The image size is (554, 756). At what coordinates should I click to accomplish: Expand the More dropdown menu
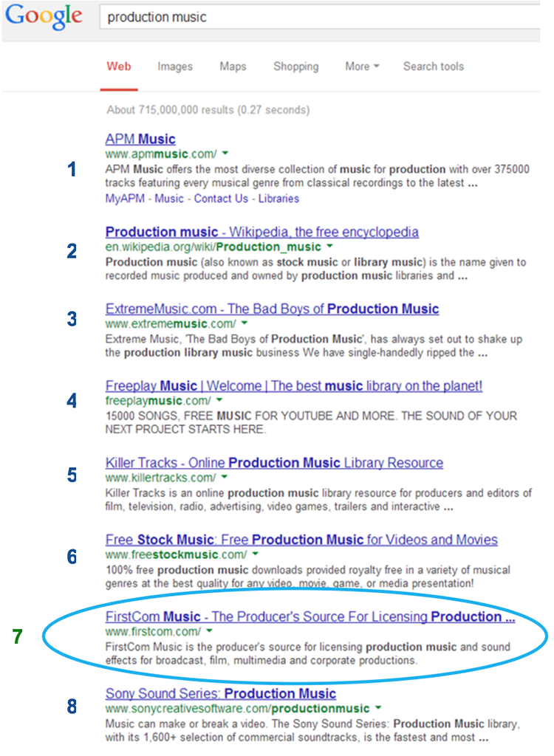coord(362,66)
